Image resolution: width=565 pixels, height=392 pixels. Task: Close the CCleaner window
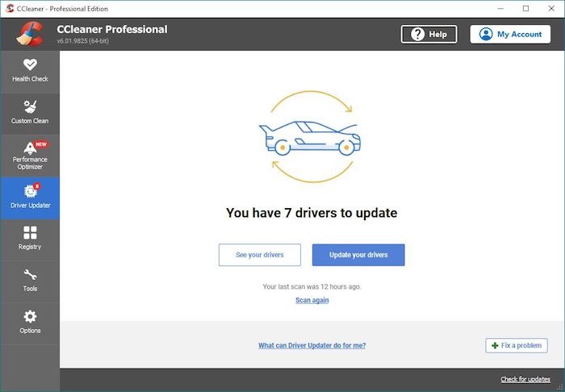click(551, 9)
